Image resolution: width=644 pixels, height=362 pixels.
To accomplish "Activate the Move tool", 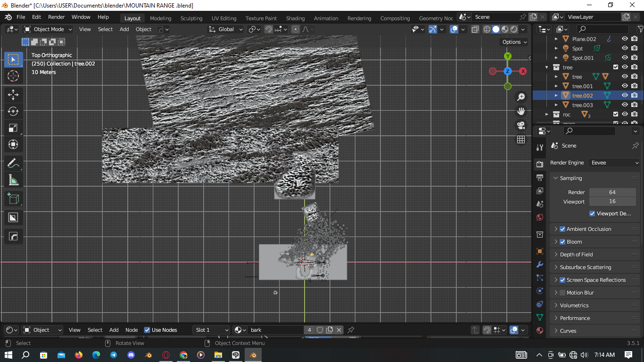I will pyautogui.click(x=13, y=95).
